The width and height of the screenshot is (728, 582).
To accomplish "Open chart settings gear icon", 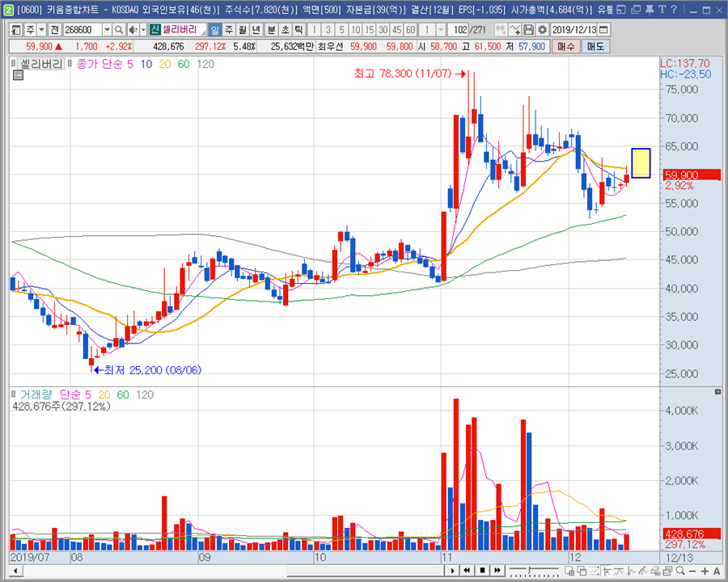I will coord(542,30).
